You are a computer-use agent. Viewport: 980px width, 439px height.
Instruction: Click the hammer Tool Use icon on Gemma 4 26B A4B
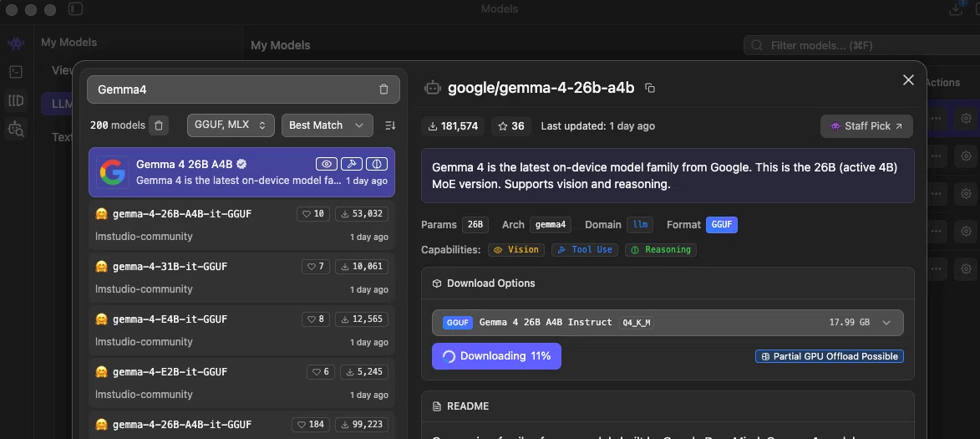[352, 164]
